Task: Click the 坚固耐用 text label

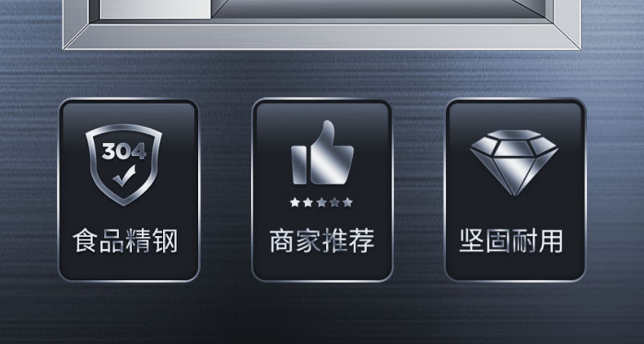Action: point(511,241)
